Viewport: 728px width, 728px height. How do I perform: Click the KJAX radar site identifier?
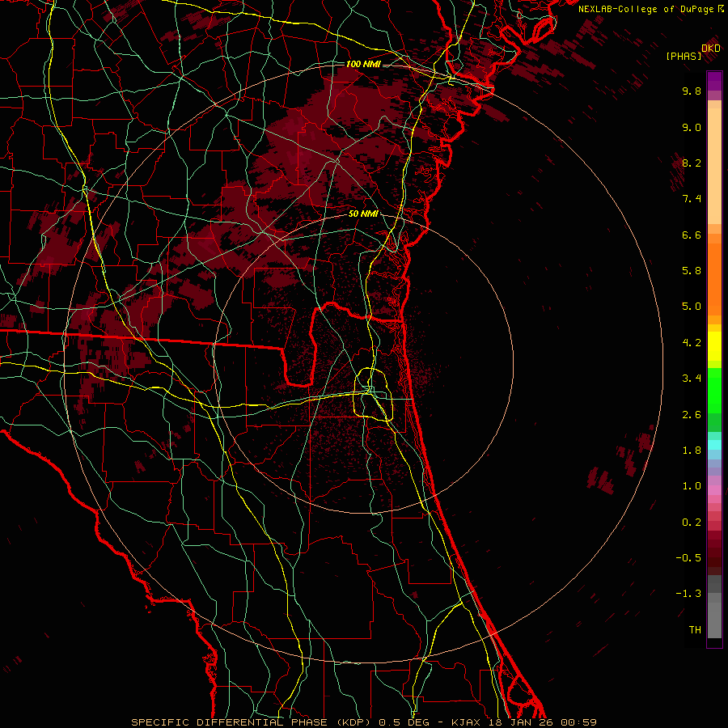click(467, 722)
